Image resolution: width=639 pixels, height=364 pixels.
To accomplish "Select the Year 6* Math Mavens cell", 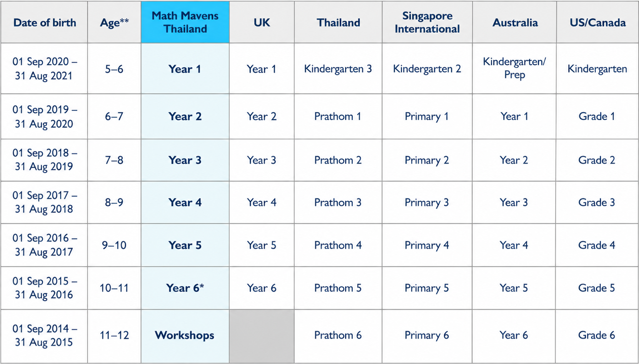I will pos(185,288).
